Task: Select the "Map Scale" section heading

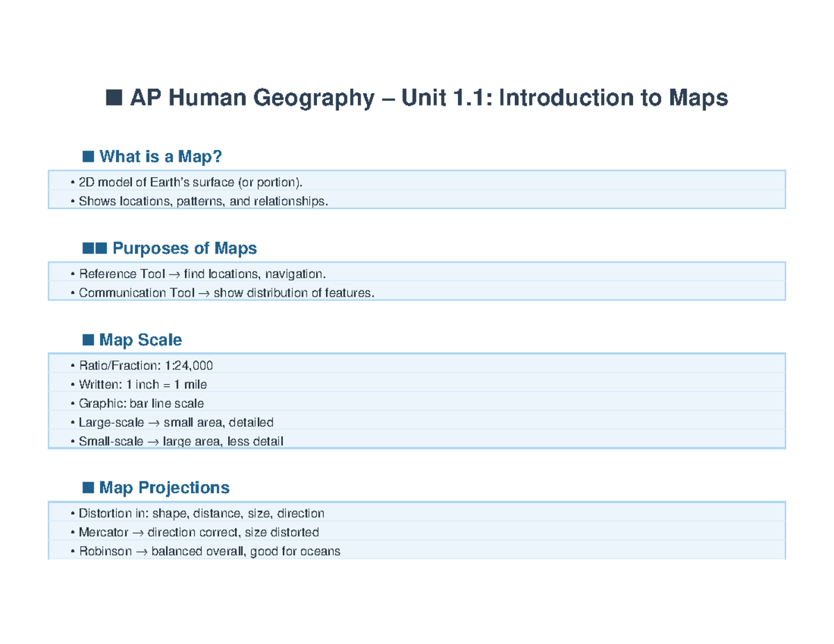Action: click(x=140, y=340)
